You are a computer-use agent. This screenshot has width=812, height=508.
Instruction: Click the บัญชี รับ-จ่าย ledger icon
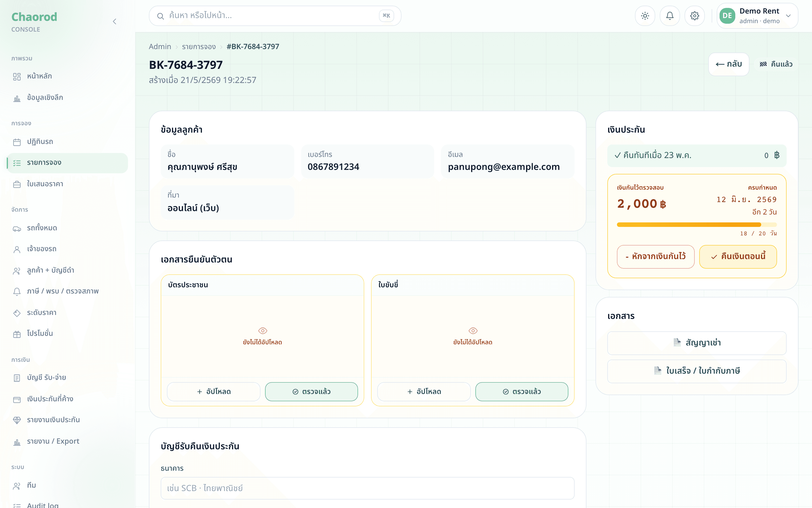click(x=17, y=378)
